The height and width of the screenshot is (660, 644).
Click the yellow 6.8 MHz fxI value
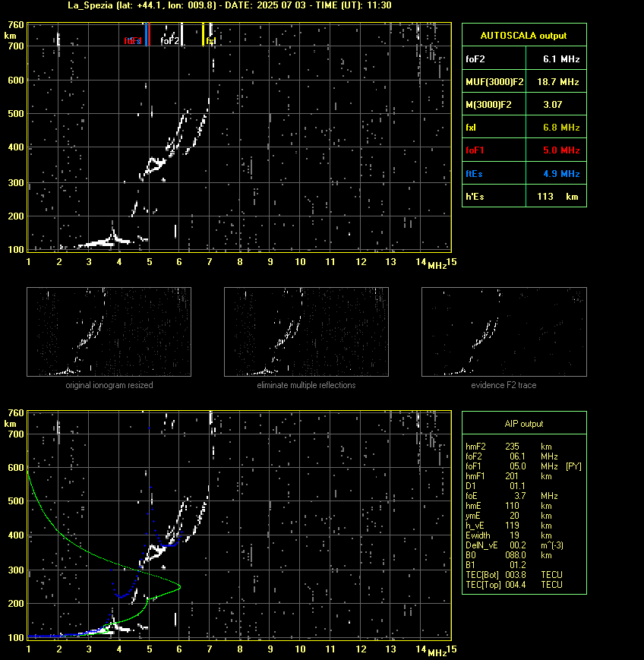pyautogui.click(x=561, y=127)
